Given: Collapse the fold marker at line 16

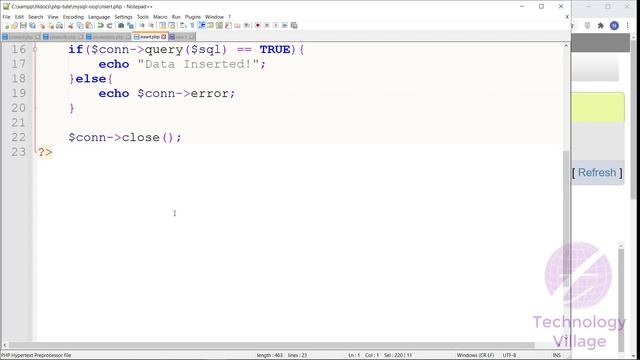Looking at the screenshot, I should click(35, 49).
